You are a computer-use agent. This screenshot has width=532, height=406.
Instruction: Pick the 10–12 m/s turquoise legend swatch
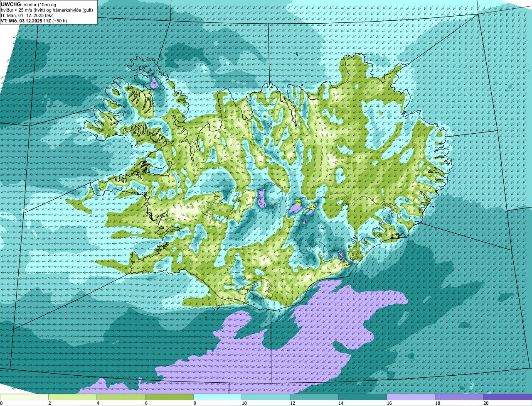click(x=266, y=397)
